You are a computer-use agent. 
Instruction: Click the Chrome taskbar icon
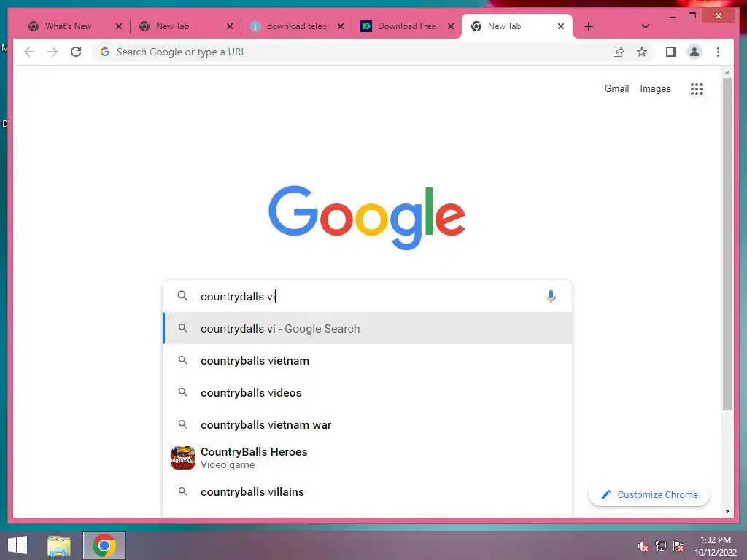pyautogui.click(x=104, y=545)
